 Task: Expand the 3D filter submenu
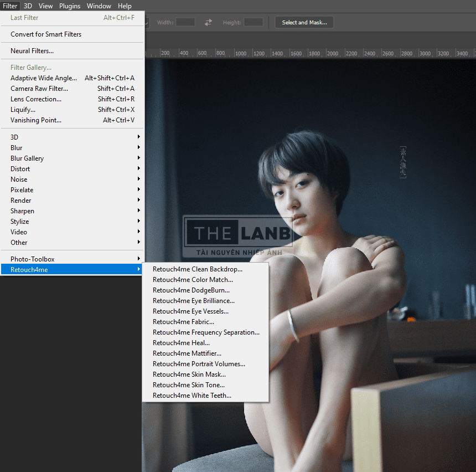[73, 137]
